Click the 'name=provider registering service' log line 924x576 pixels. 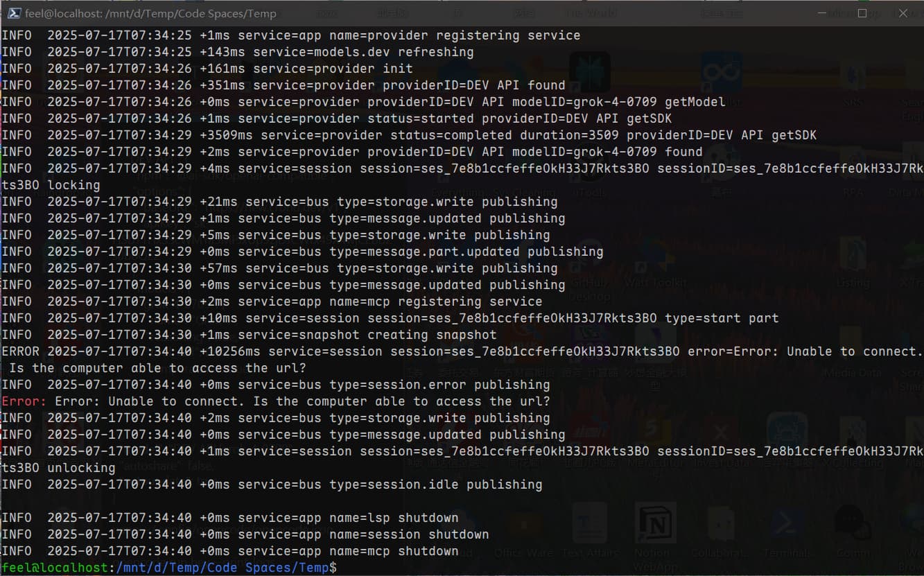click(290, 35)
